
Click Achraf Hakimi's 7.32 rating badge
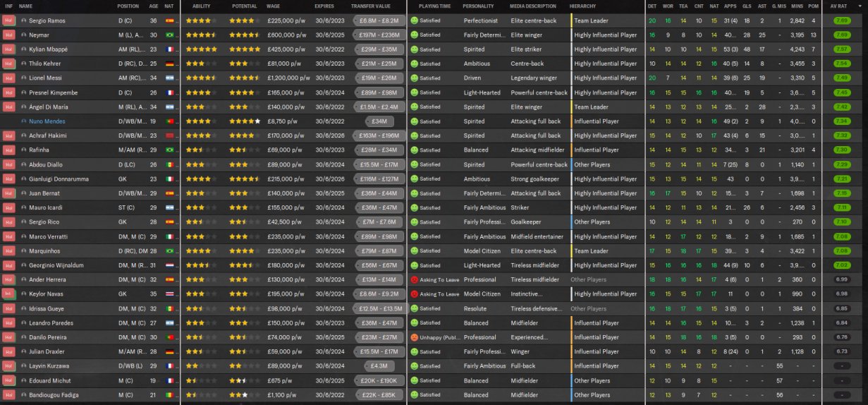[x=841, y=135]
